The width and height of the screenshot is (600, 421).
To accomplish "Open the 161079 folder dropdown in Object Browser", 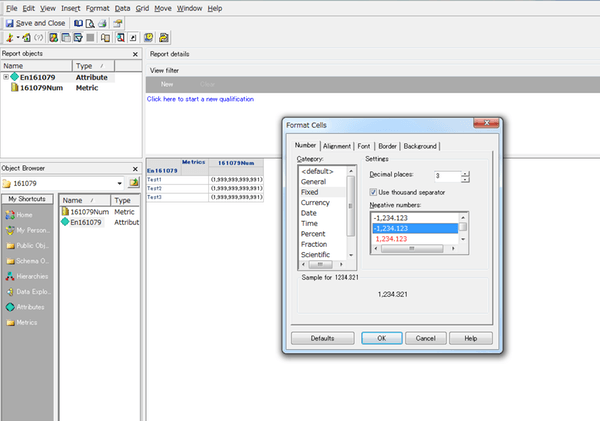I will pyautogui.click(x=119, y=183).
